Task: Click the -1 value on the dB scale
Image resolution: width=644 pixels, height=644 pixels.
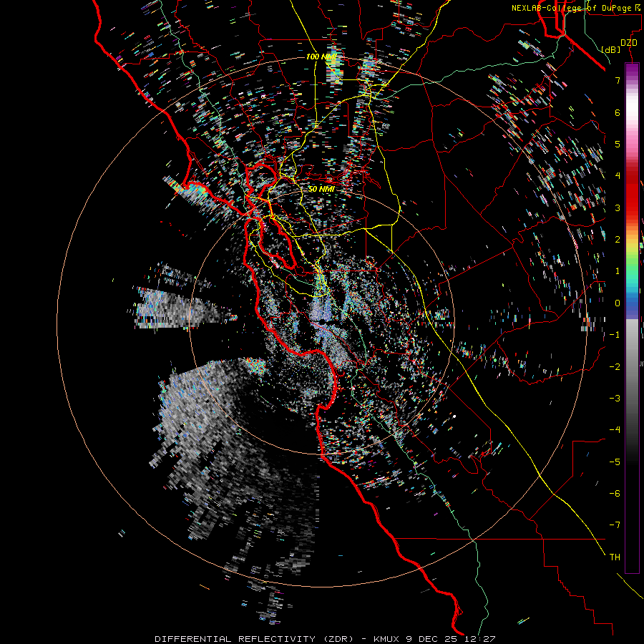Action: coord(615,335)
